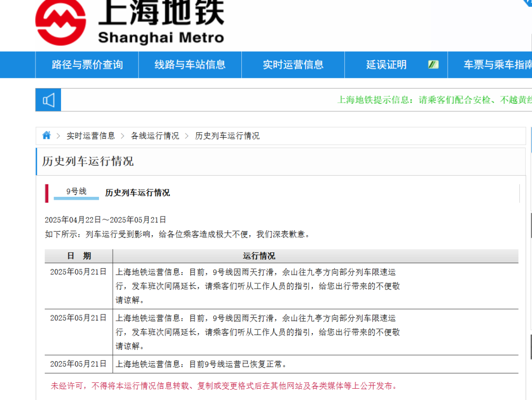Click the 历史列车运行情况 page heading

(x=88, y=161)
